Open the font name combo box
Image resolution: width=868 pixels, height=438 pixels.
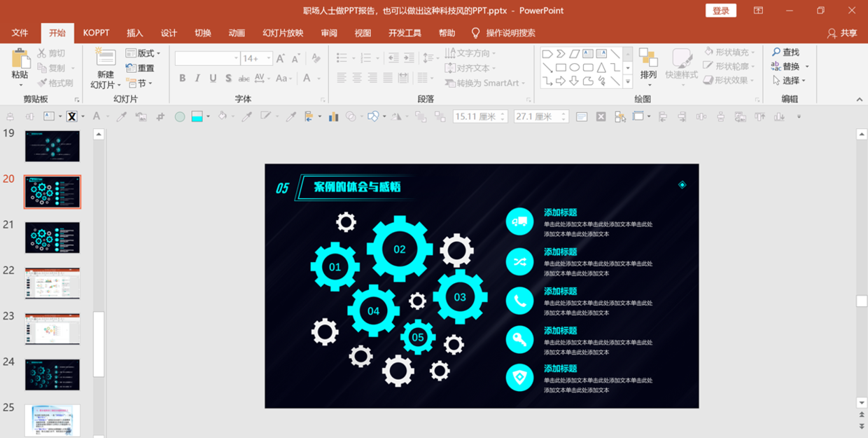207,59
